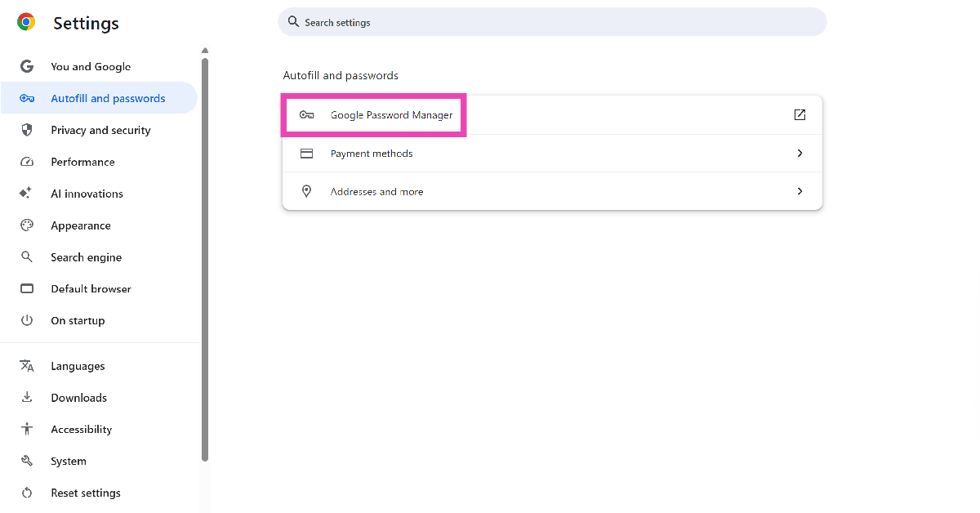Click the location pin icon in Addresses row
This screenshot has width=980, height=513.
coord(307,191)
